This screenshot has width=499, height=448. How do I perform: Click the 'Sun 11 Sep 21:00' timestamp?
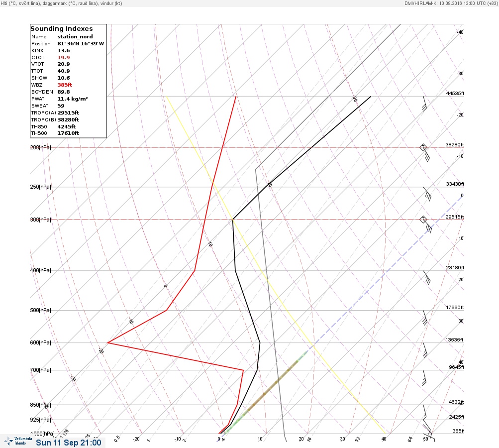pyautogui.click(x=69, y=443)
